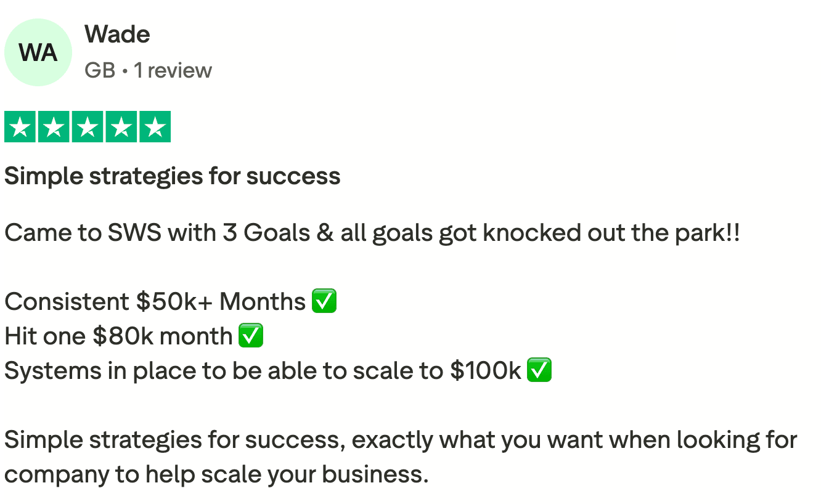Click 'company to help scale your business' line
The image size is (837, 504).
pos(216,475)
